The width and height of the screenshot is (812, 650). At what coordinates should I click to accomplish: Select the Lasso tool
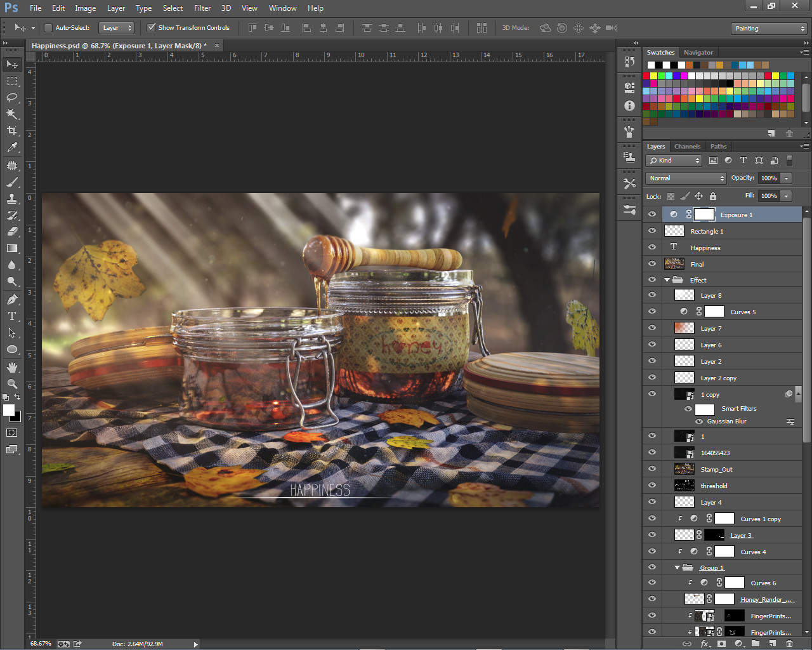[12, 98]
